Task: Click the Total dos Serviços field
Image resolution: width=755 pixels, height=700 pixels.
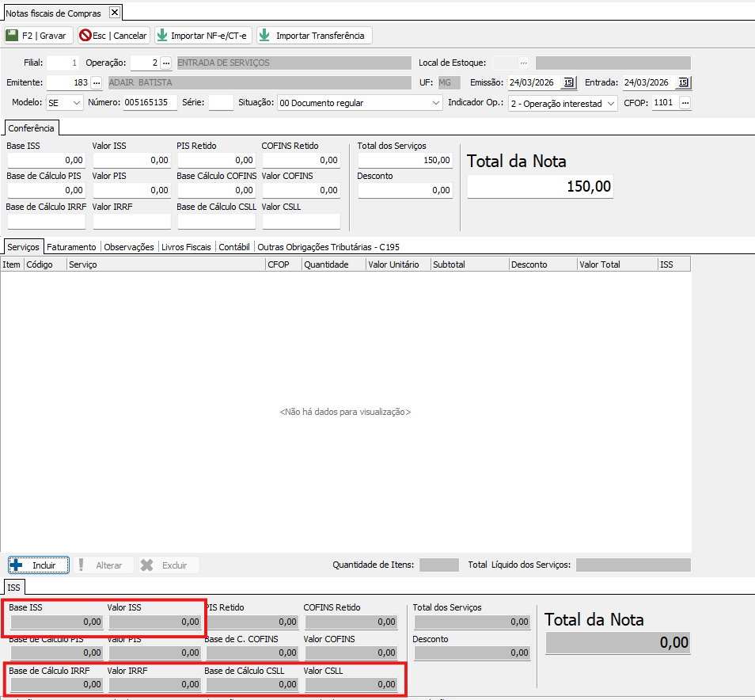Action: click(405, 160)
